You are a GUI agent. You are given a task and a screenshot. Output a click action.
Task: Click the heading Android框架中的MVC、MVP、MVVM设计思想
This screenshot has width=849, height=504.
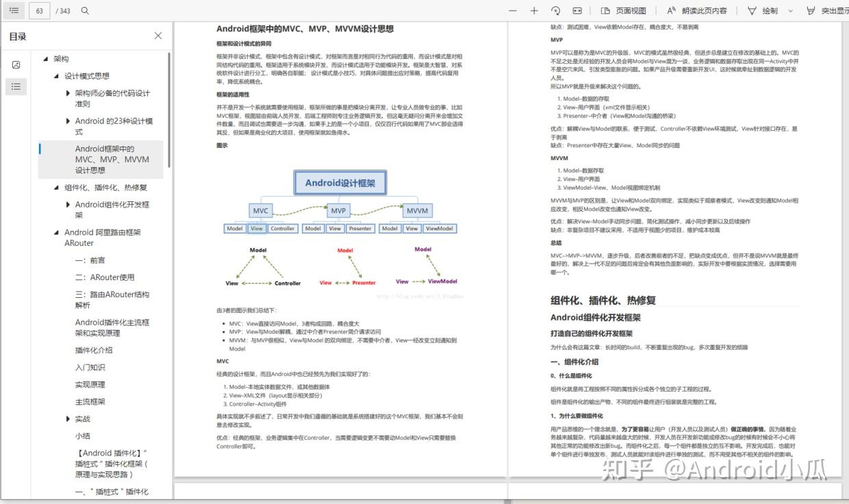[x=305, y=29]
